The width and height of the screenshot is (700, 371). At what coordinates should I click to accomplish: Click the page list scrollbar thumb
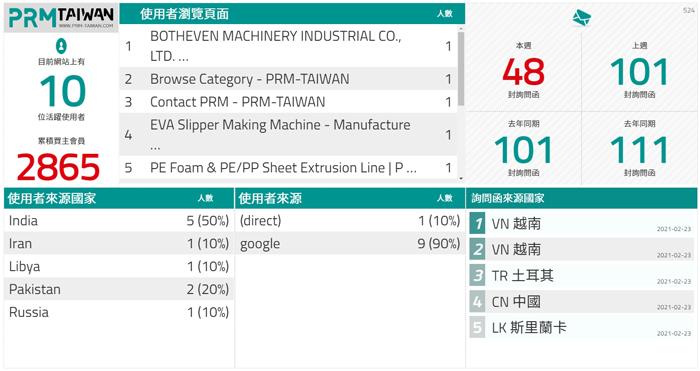pos(461,68)
